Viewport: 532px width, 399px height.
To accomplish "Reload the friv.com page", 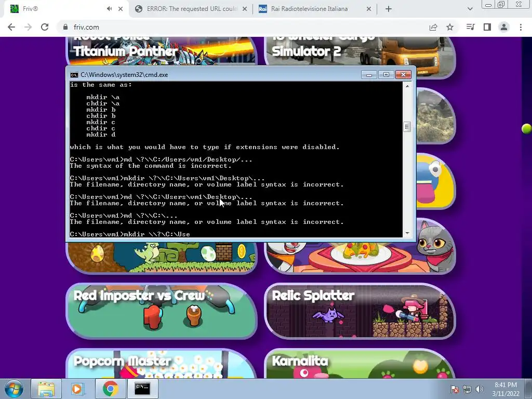I will pyautogui.click(x=45, y=27).
